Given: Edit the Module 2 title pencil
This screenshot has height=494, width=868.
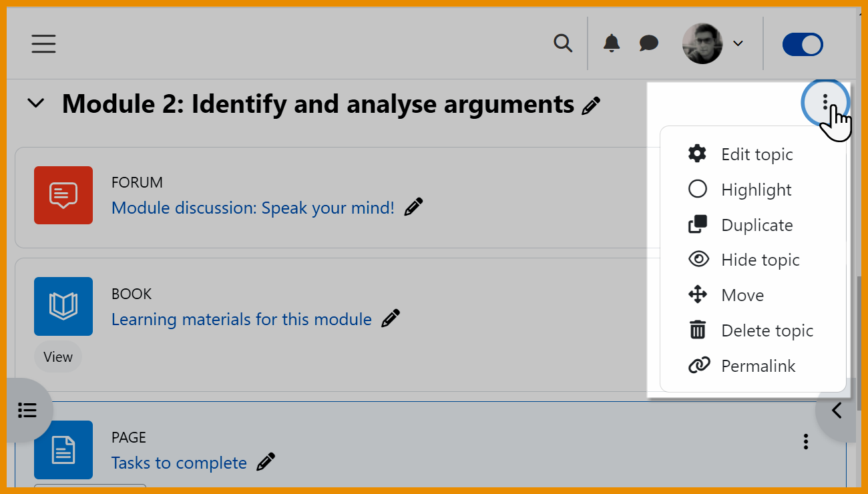Looking at the screenshot, I should point(591,105).
